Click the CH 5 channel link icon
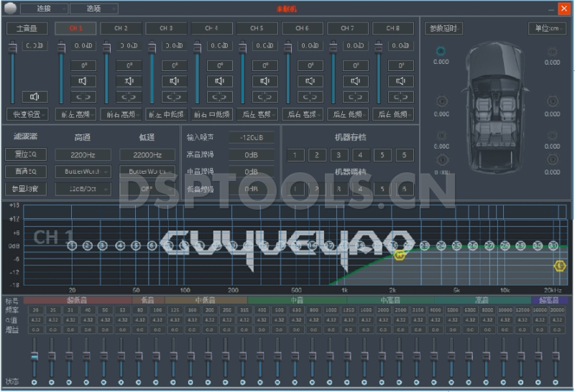575x392 pixels. click(264, 97)
